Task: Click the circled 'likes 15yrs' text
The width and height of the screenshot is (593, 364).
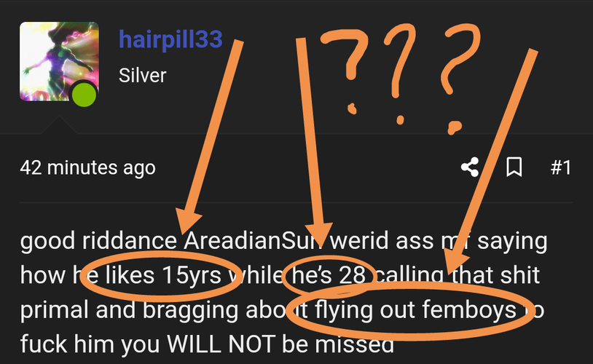Action: 163,274
